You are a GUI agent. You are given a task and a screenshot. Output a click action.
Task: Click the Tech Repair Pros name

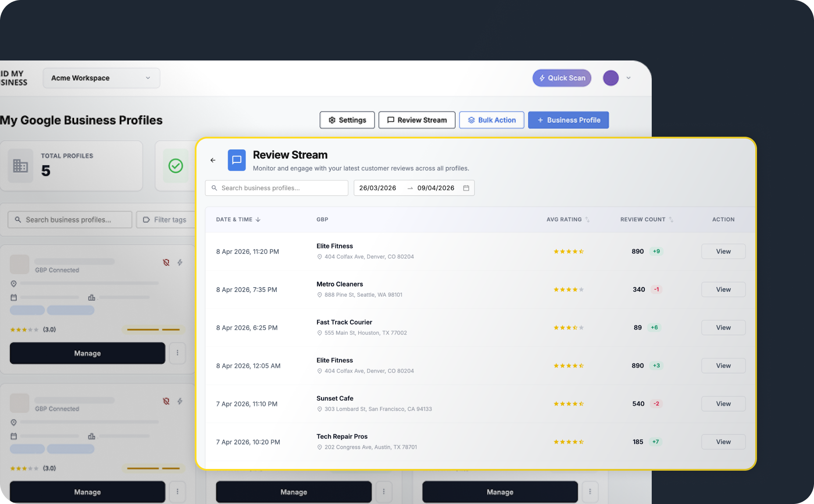(342, 437)
